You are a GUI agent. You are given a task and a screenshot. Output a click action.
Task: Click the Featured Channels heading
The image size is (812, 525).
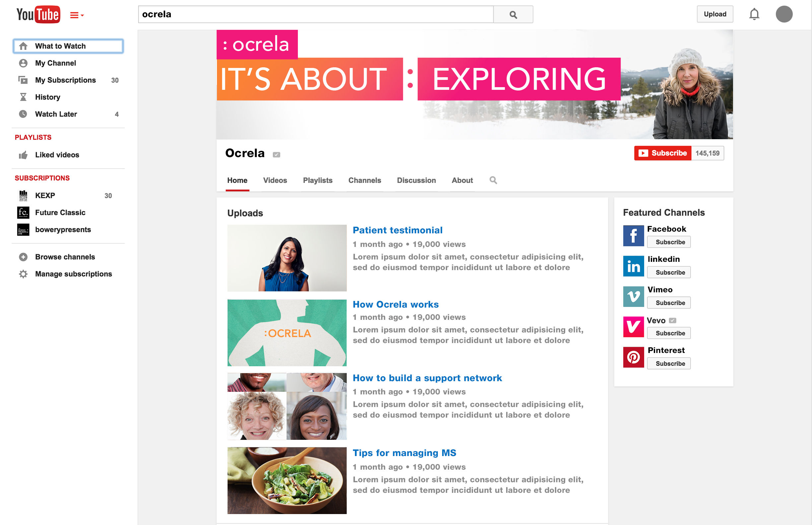point(664,213)
